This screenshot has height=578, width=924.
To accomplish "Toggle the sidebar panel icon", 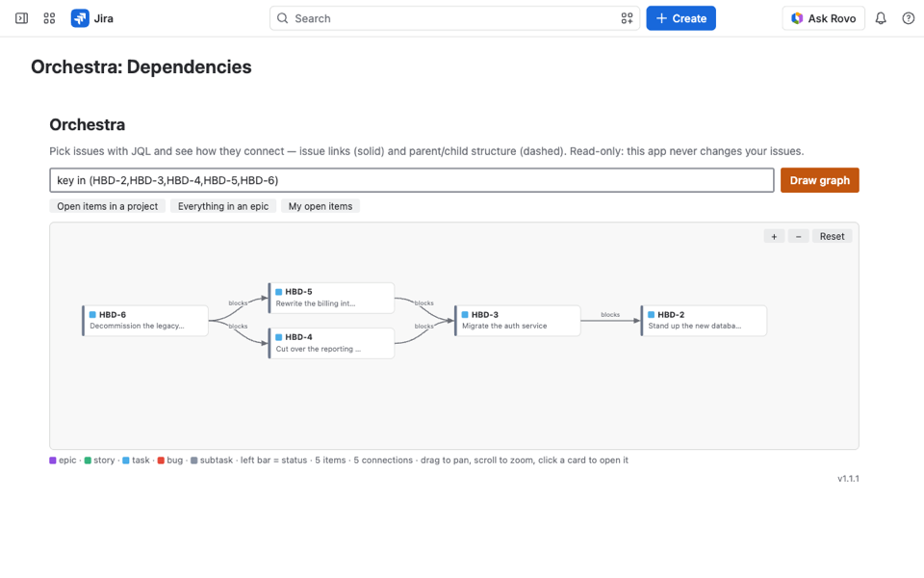I will [x=22, y=18].
